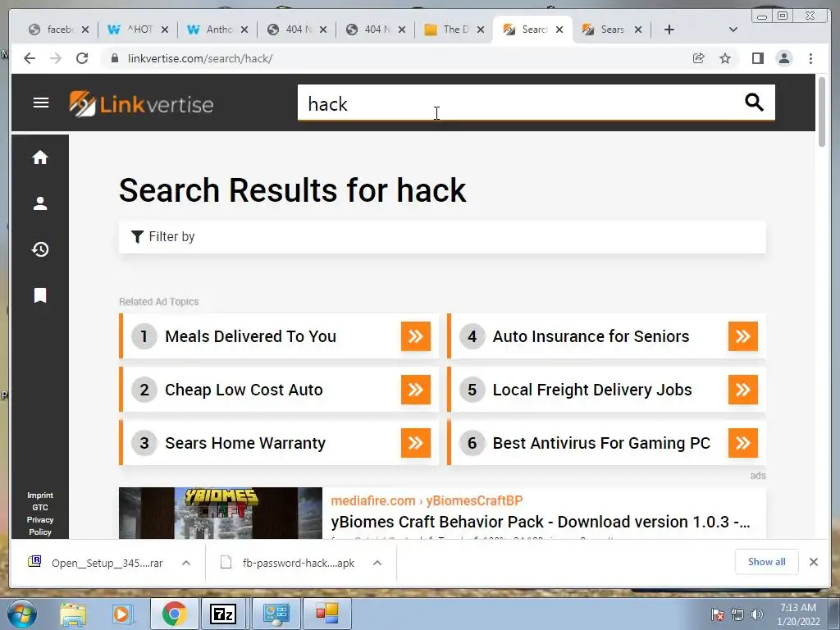840x630 pixels.
Task: Open 7-Zip from taskbar
Action: (x=223, y=614)
